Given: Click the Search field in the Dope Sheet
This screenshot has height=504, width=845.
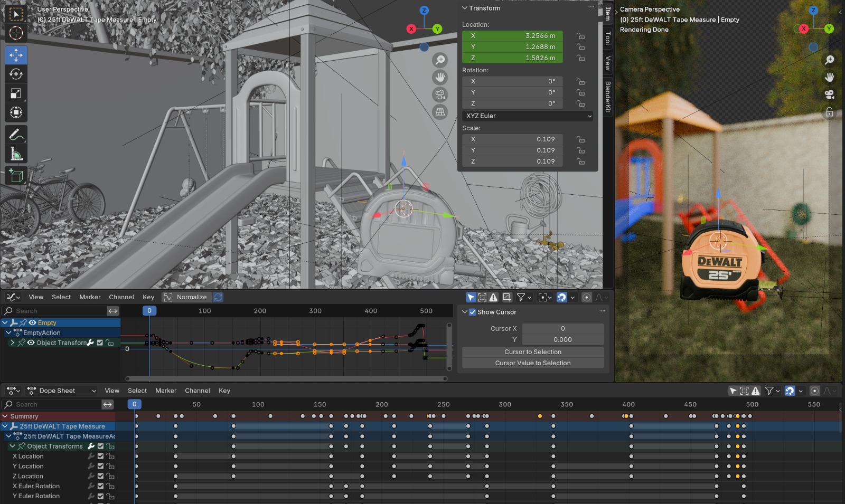Looking at the screenshot, I should pos(53,404).
